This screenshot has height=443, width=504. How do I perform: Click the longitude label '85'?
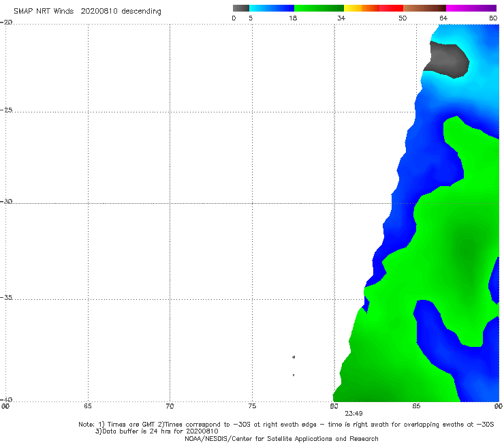[416, 406]
